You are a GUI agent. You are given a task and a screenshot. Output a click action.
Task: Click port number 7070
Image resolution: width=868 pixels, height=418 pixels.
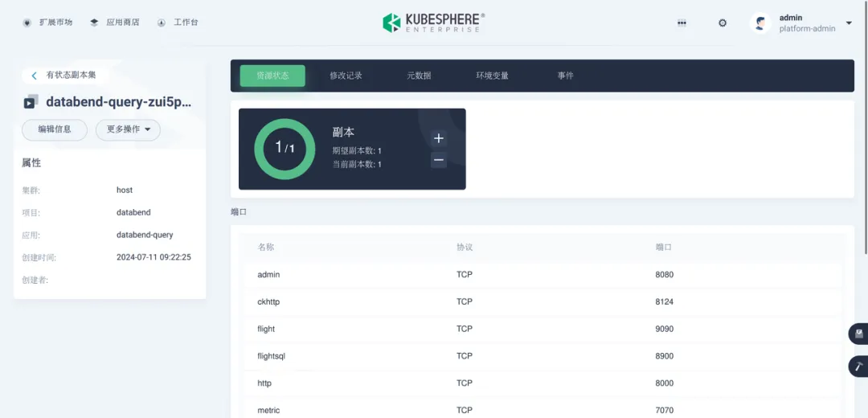click(665, 410)
